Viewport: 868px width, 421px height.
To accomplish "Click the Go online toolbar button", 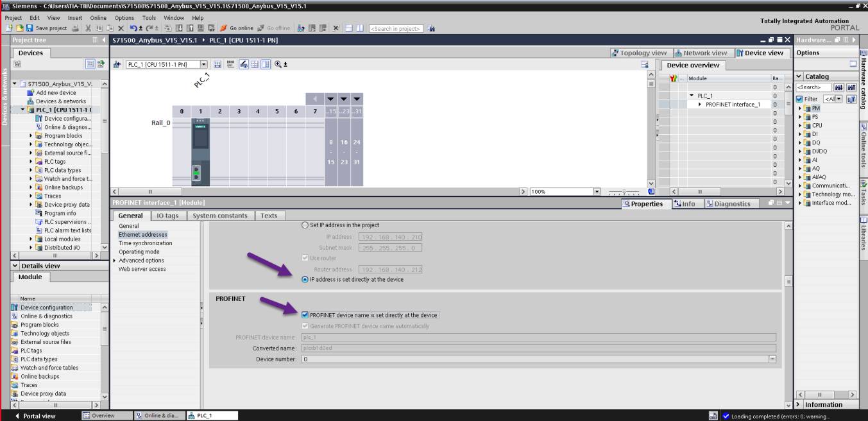I will (x=241, y=28).
